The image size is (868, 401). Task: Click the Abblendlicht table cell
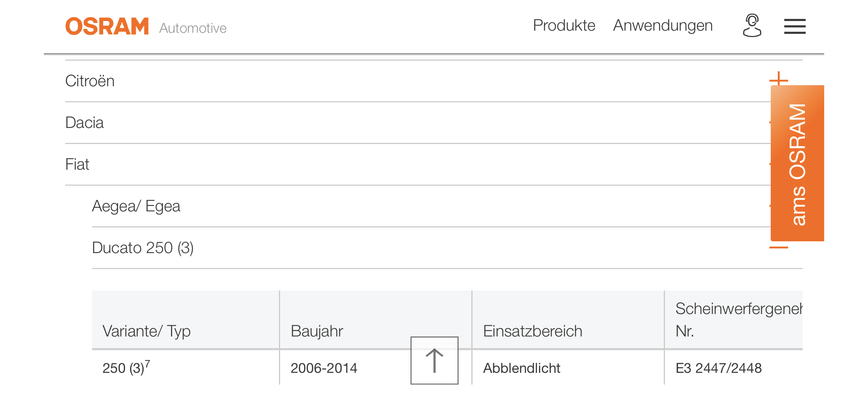pos(521,368)
